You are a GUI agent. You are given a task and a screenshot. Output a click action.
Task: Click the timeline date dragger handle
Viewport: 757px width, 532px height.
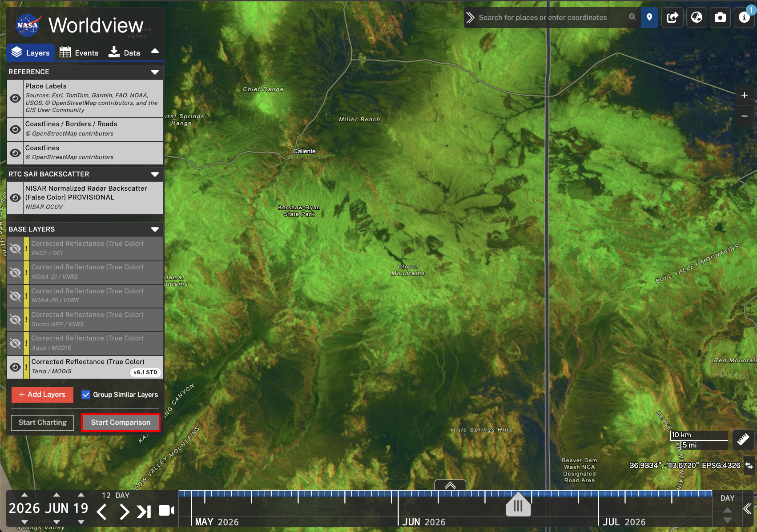coord(518,504)
